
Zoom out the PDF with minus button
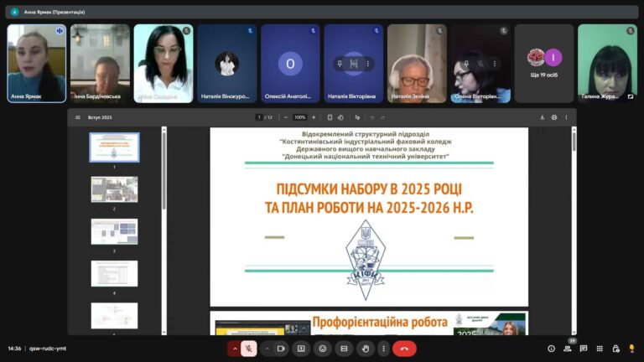point(285,117)
